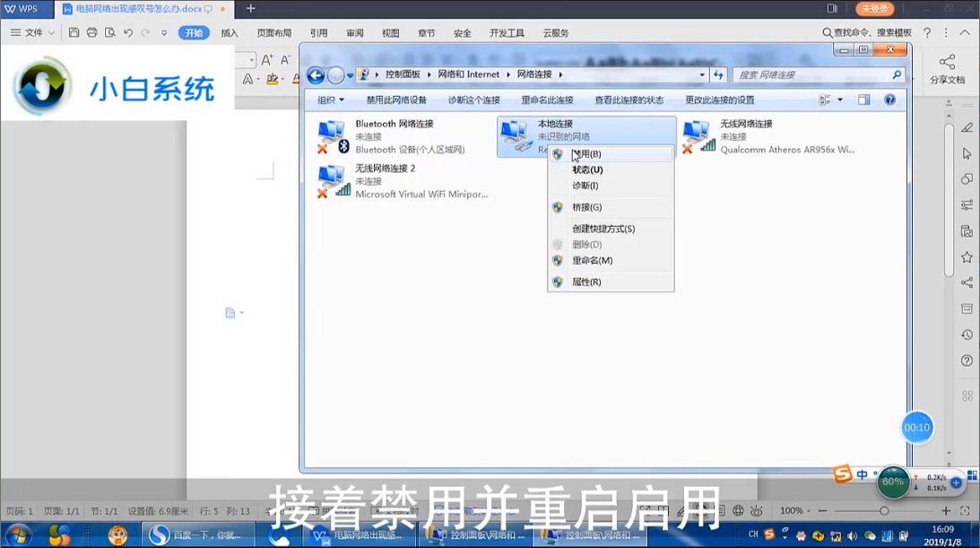Open the change view dropdown arrow

tap(840, 100)
